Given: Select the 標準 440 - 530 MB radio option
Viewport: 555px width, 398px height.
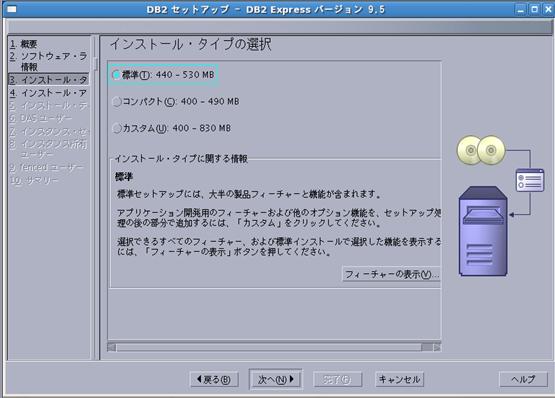Looking at the screenshot, I should [116, 75].
